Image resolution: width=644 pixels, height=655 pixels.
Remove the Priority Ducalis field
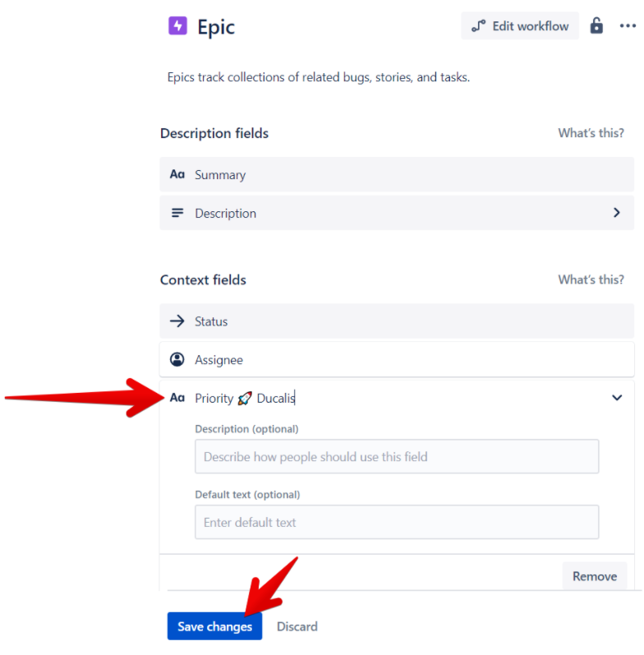[594, 576]
